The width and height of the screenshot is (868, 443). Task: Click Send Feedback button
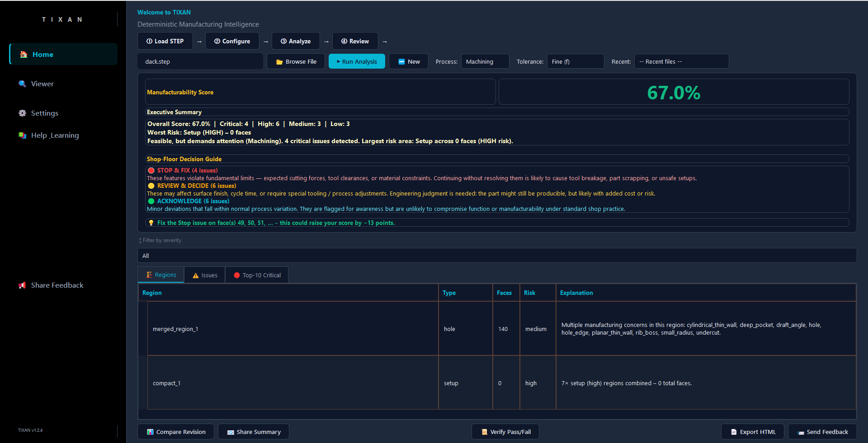[x=822, y=432]
